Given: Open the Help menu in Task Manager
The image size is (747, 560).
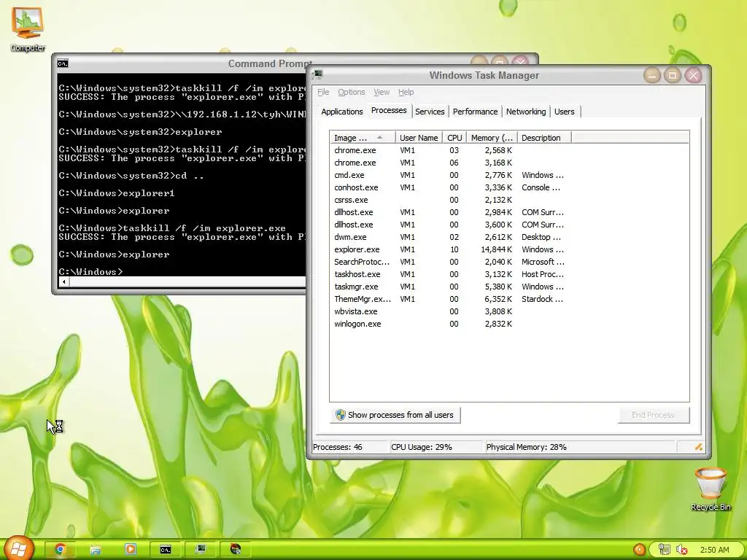Looking at the screenshot, I should [406, 92].
